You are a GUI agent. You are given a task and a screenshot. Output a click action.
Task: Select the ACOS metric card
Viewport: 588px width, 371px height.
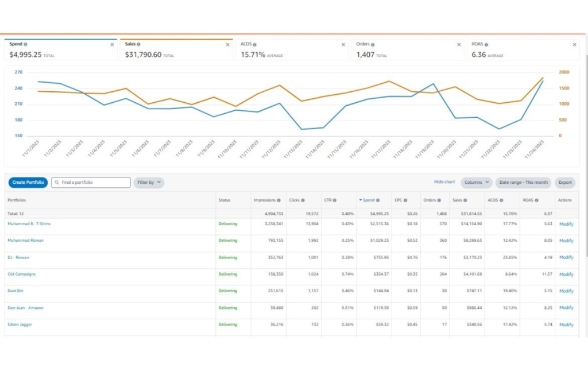tap(292, 49)
